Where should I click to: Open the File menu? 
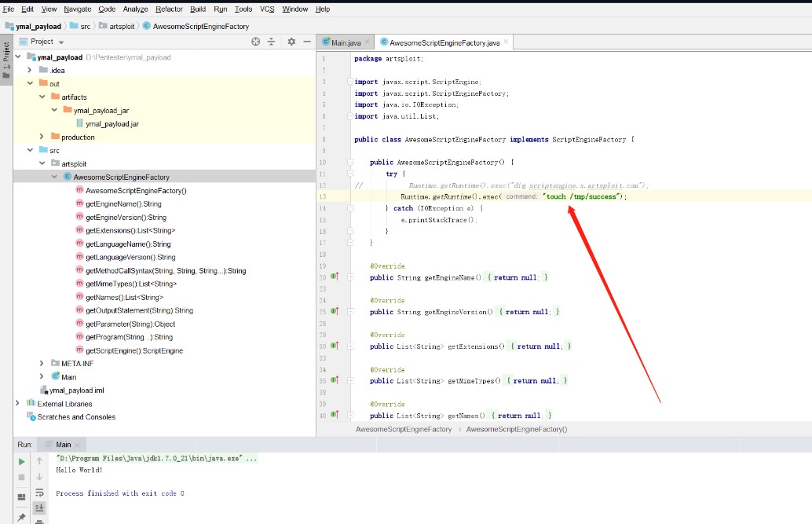tap(9, 9)
